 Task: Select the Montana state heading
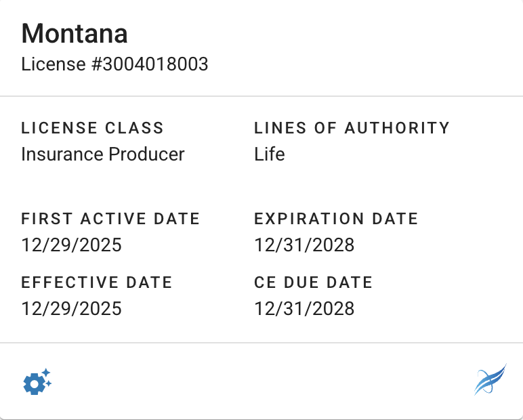tap(75, 33)
